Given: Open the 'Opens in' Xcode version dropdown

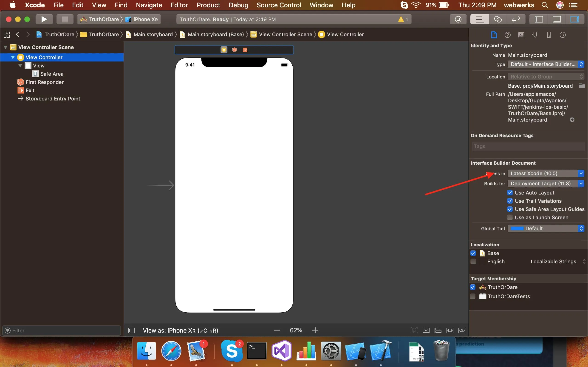Looking at the screenshot, I should 546,173.
